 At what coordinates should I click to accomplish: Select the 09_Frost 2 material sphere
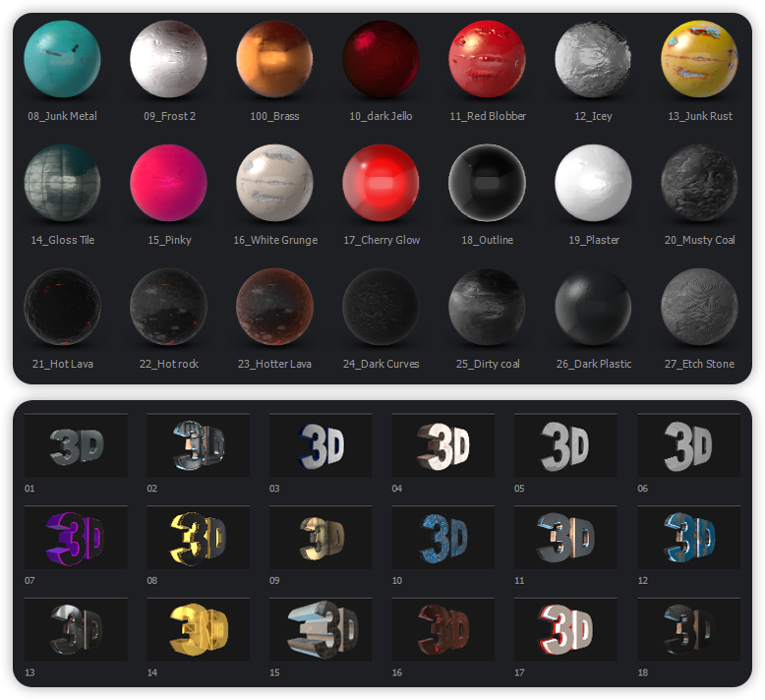(x=169, y=59)
